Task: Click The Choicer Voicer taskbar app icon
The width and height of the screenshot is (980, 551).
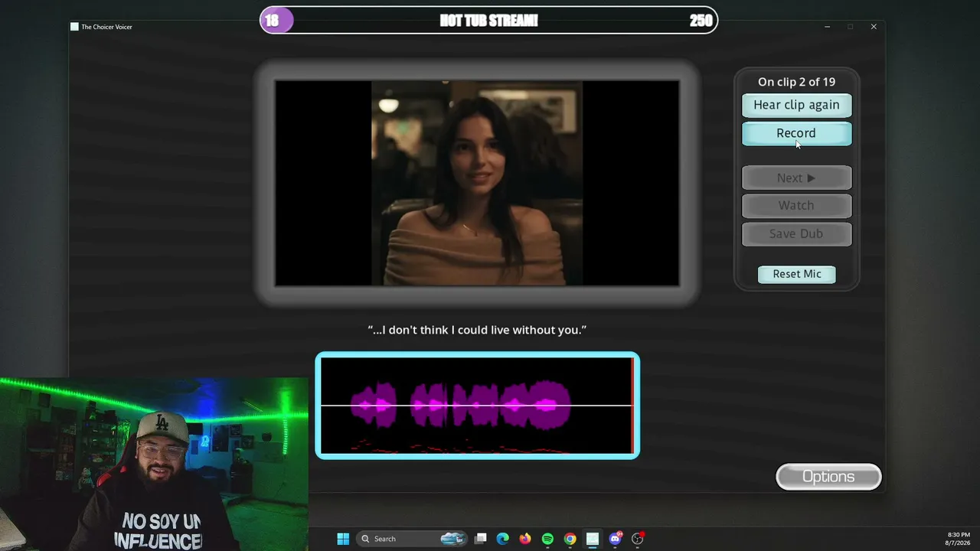Action: point(592,539)
